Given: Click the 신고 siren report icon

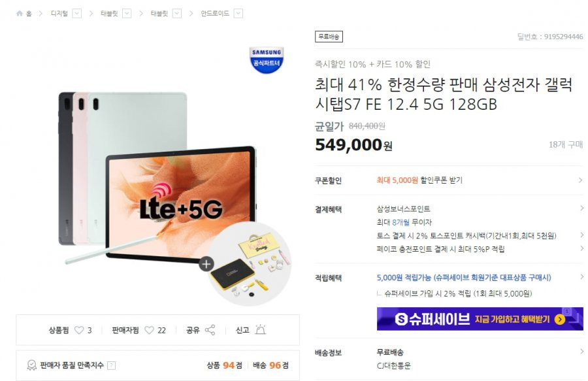Looking at the screenshot, I should (x=260, y=329).
